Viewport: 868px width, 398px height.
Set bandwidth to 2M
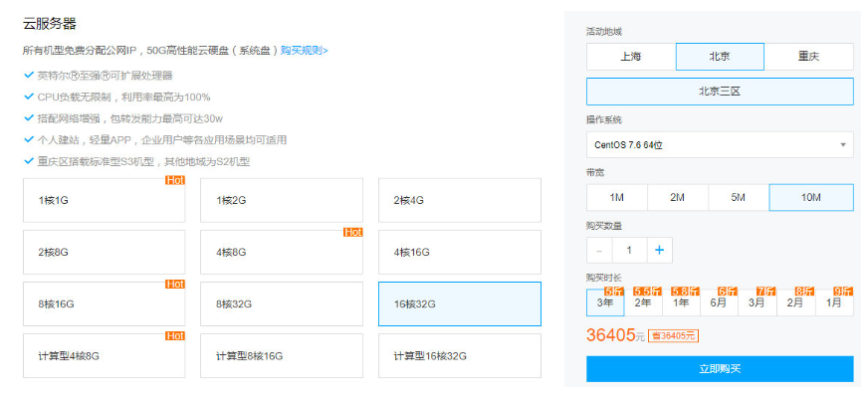point(678,198)
